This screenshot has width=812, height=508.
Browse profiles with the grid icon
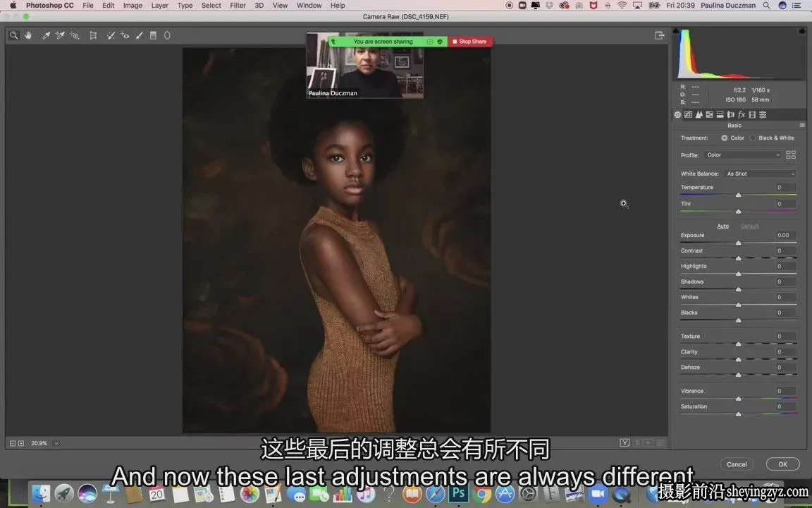point(791,155)
